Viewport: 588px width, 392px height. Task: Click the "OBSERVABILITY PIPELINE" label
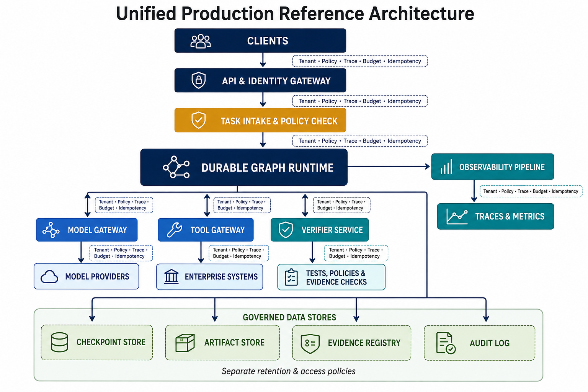click(x=502, y=167)
